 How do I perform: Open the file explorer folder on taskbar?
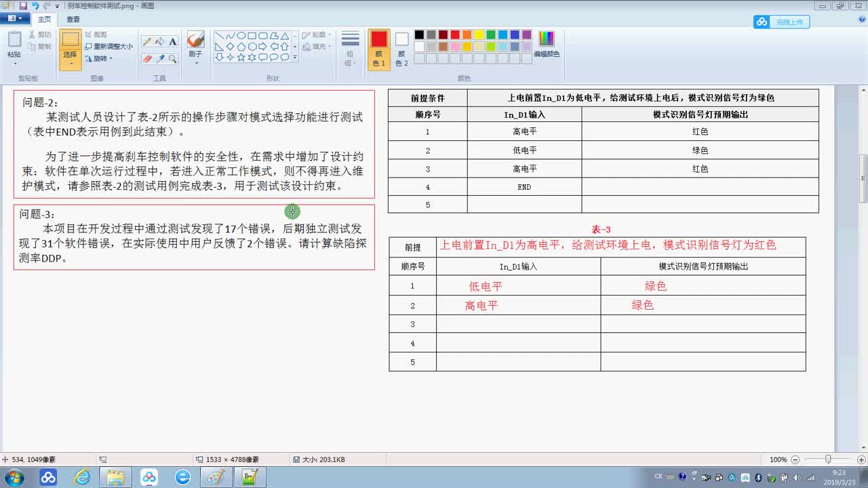coord(115,477)
